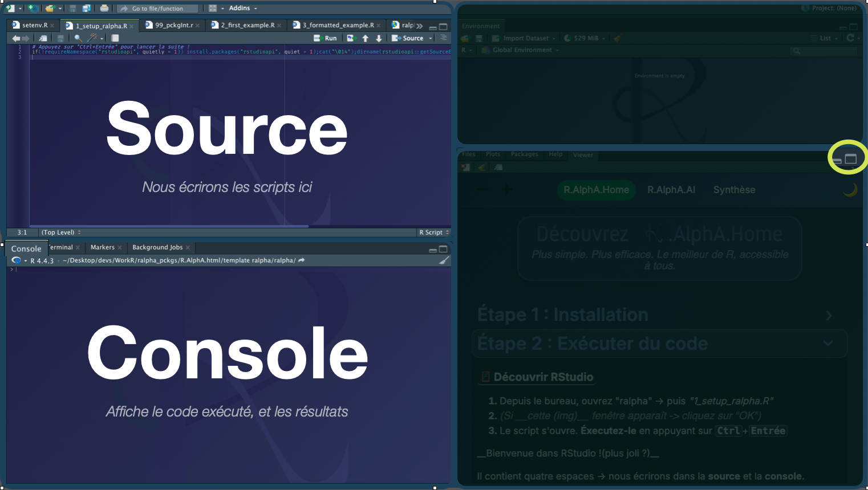This screenshot has height=490, width=868.
Task: Click the Save all documents icon
Action: click(x=87, y=9)
